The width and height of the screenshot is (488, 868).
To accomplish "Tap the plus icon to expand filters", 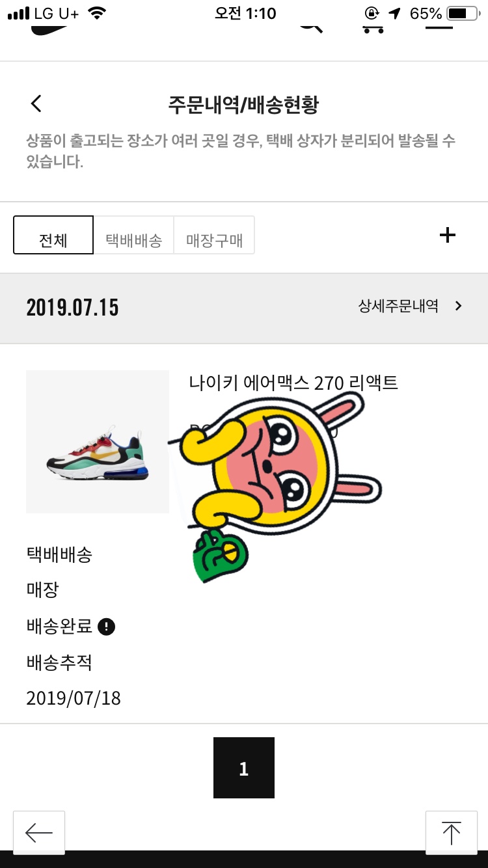I will 448,235.
